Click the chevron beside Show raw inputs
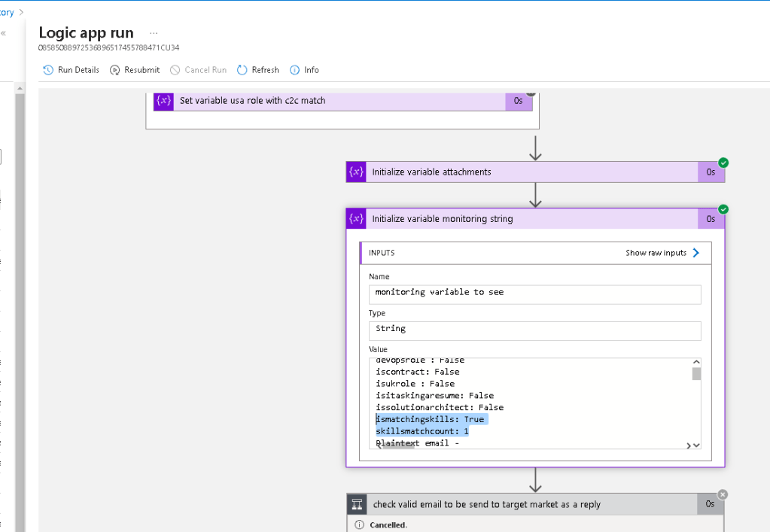This screenshot has width=770, height=532. pos(695,253)
